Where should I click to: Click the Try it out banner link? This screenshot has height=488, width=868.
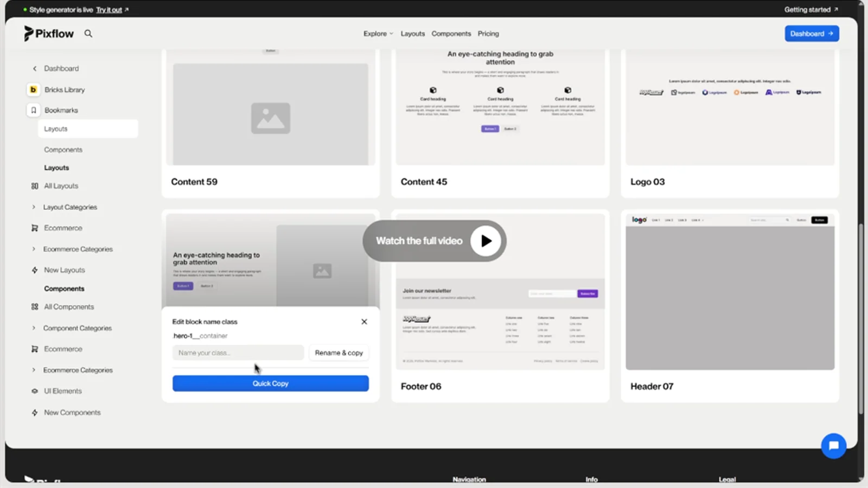pyautogui.click(x=109, y=10)
